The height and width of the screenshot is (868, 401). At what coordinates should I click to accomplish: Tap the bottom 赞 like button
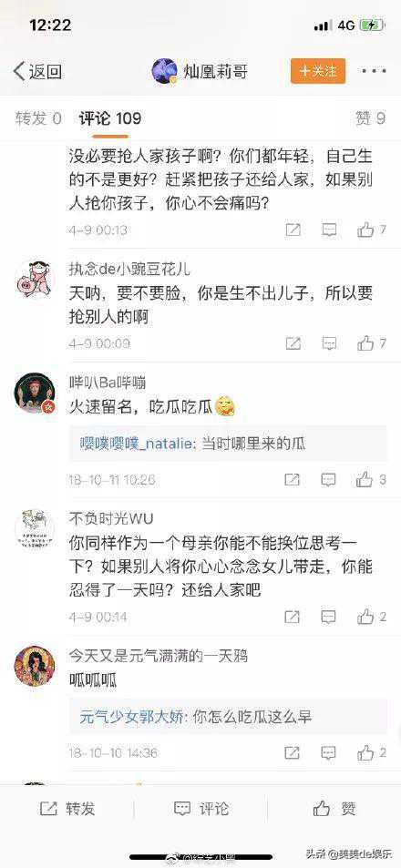pyautogui.click(x=334, y=809)
